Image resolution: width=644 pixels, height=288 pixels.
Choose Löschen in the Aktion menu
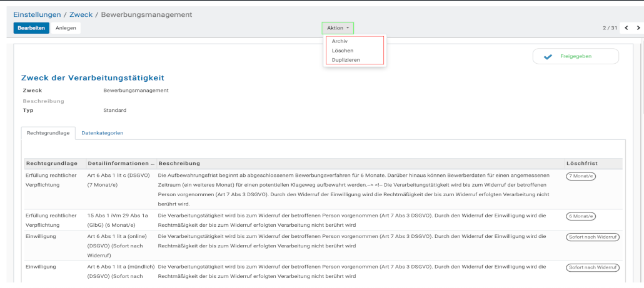point(343,51)
